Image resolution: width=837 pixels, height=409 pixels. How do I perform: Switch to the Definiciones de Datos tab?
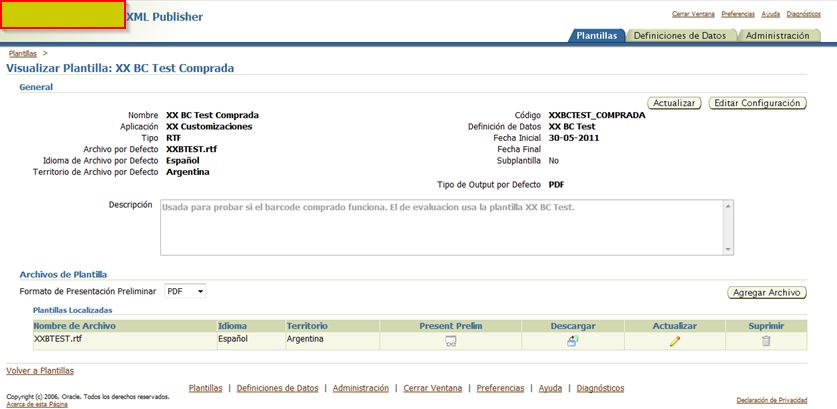point(680,36)
